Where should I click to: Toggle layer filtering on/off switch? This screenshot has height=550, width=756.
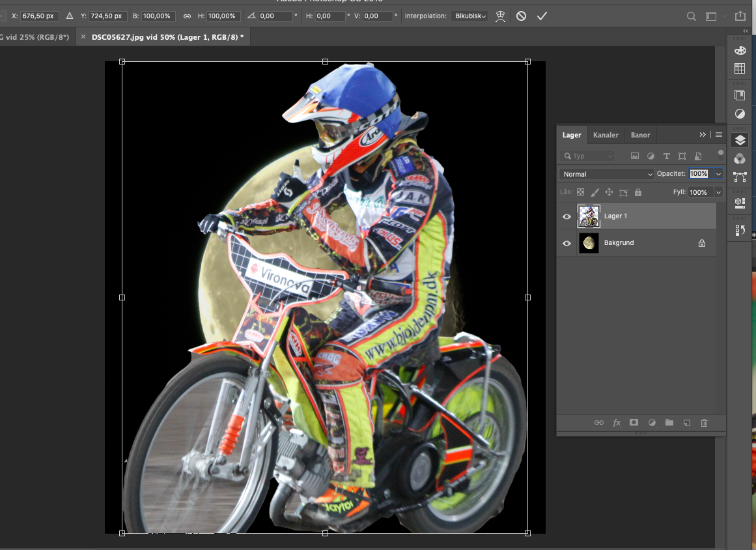[x=721, y=155]
